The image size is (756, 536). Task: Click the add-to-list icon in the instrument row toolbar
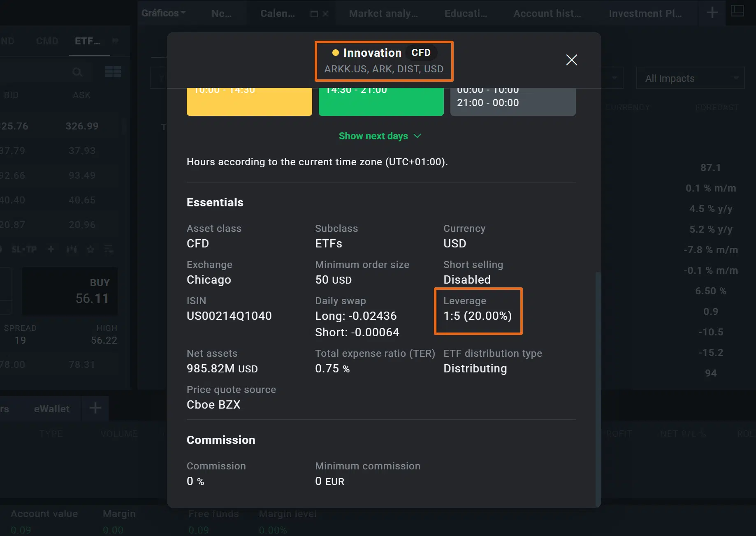click(x=109, y=249)
